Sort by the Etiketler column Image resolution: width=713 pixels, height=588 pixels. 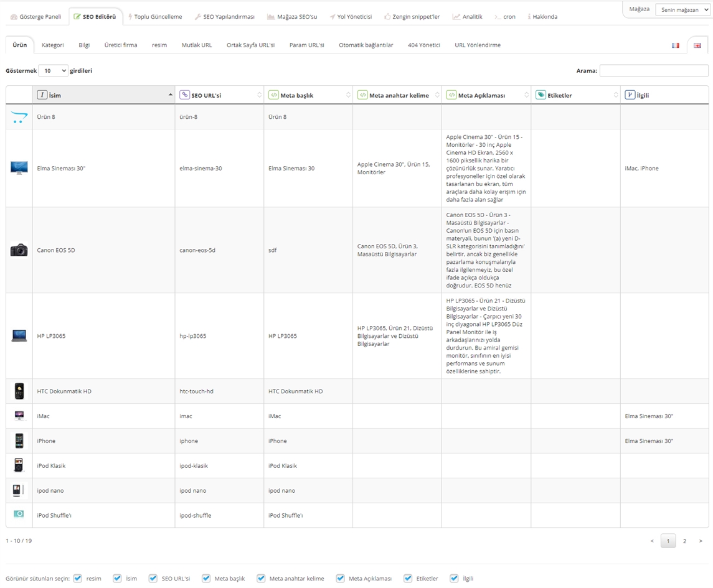(x=575, y=95)
